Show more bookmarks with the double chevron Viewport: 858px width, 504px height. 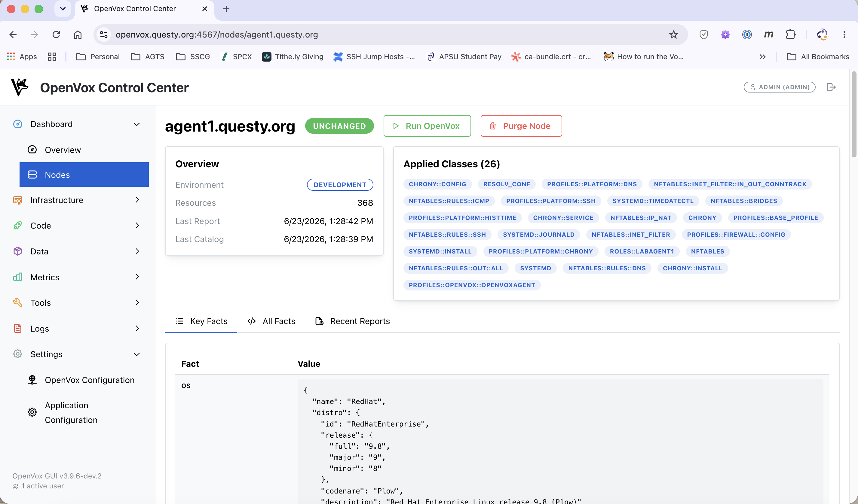pos(762,56)
